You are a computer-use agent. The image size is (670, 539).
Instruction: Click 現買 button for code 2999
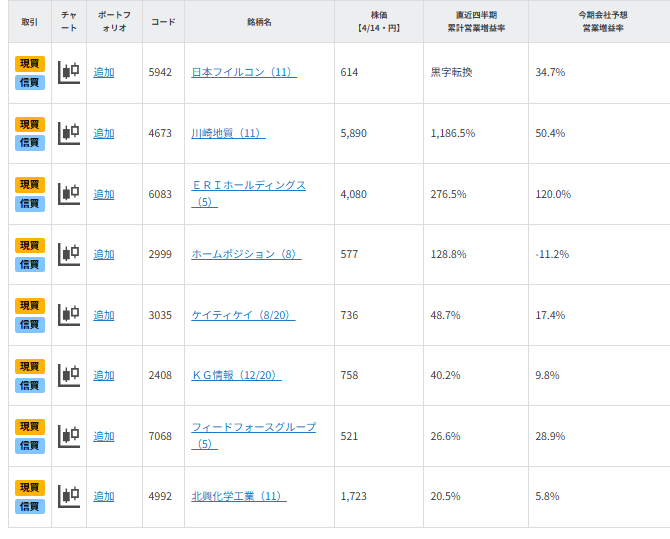click(x=30, y=246)
